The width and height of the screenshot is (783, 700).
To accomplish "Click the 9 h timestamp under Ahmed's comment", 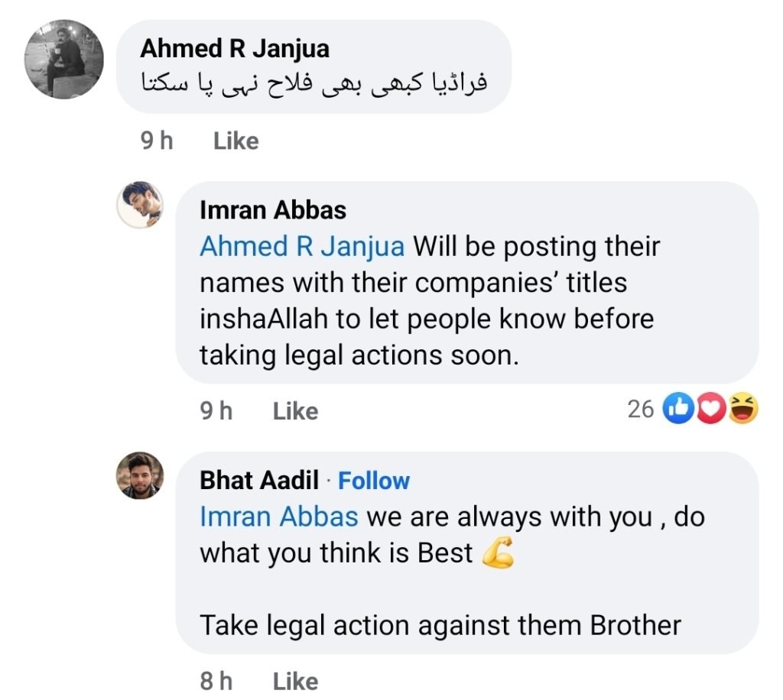I will (157, 141).
